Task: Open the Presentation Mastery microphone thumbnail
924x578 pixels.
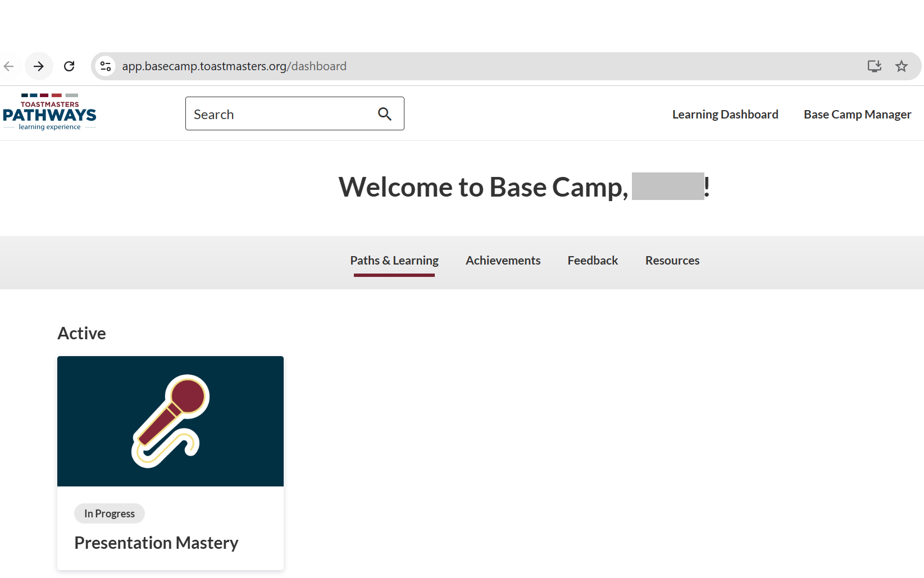Action: click(170, 421)
